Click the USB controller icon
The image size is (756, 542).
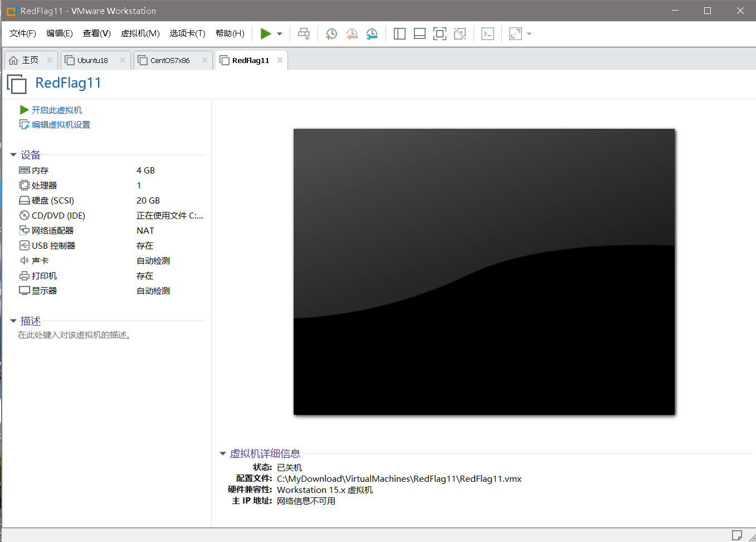tap(25, 245)
